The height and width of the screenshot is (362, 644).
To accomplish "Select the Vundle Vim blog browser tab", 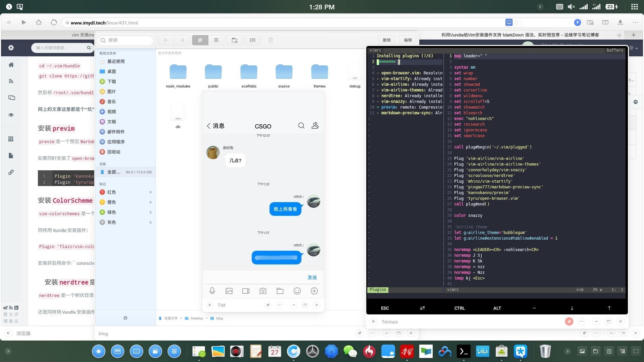I will pos(520,35).
